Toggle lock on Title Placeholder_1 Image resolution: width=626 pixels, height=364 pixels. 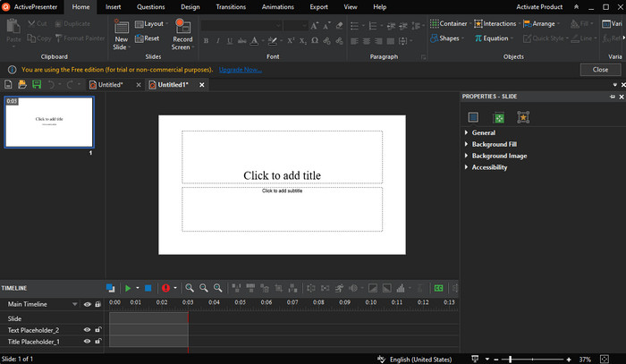(x=97, y=342)
